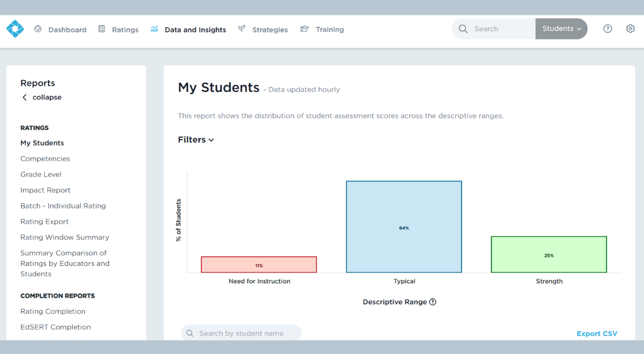
Task: Open the Students search scope dropdown
Action: (x=561, y=29)
